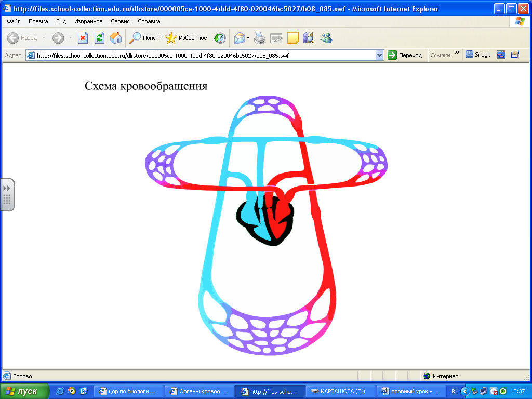Image resolution: width=532 pixels, height=399 pixels.
Task: Click the Research books icon
Action: click(x=309, y=38)
